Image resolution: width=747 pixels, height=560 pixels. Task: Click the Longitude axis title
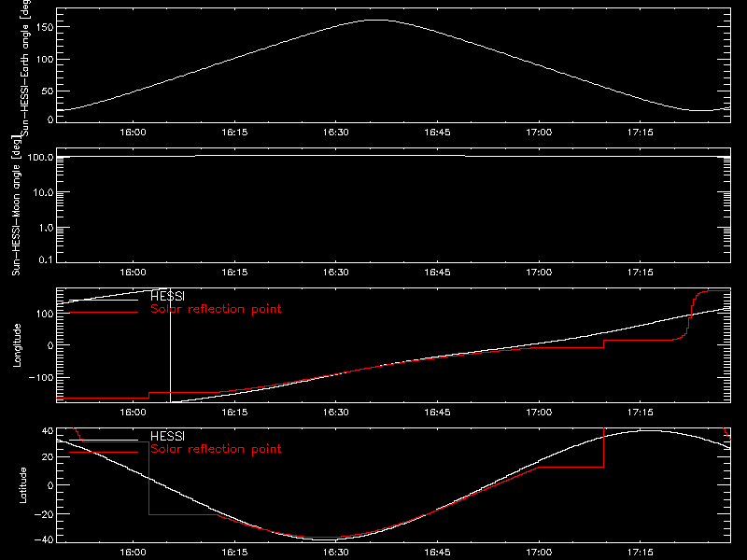[x=17, y=345]
